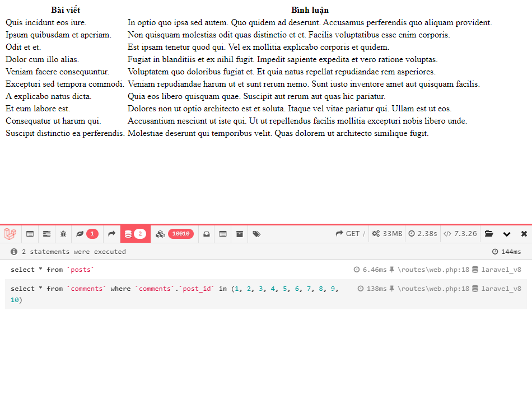Viewport: 532px width, 410px height.
Task: Open the Timeline tab icon
Action: [46, 234]
